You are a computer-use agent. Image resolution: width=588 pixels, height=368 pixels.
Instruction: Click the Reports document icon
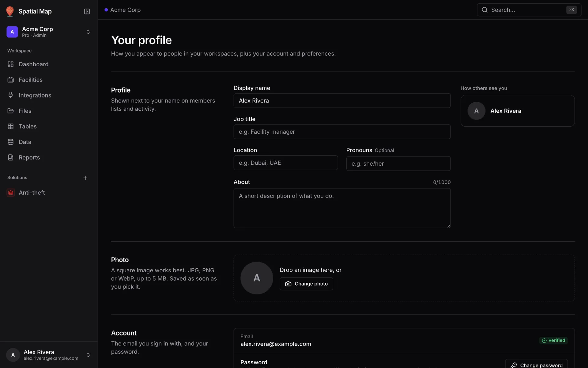coord(11,157)
